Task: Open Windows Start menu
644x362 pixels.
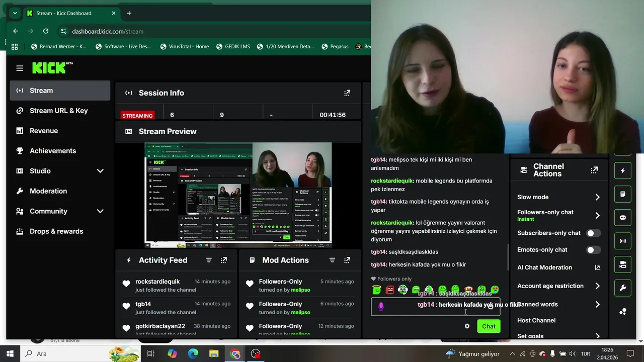Action: click(x=10, y=353)
